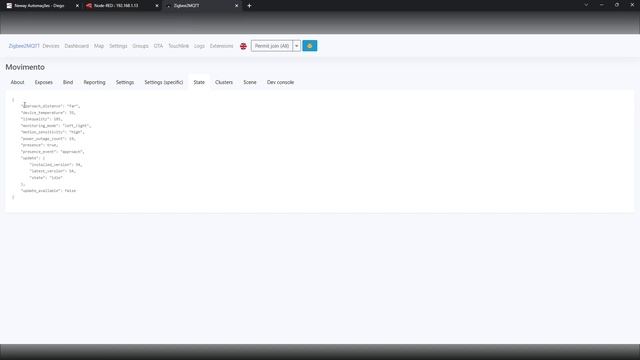Screen dimensions: 640x360
Task: Click the "update": { JSON line
Action: coord(33,158)
